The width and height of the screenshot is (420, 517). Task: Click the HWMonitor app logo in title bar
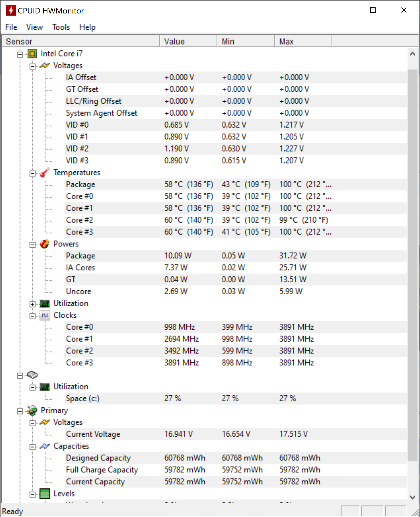pos(11,10)
